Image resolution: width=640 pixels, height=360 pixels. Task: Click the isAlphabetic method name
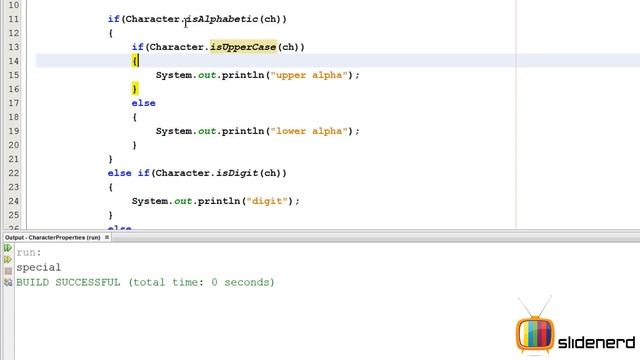222,19
